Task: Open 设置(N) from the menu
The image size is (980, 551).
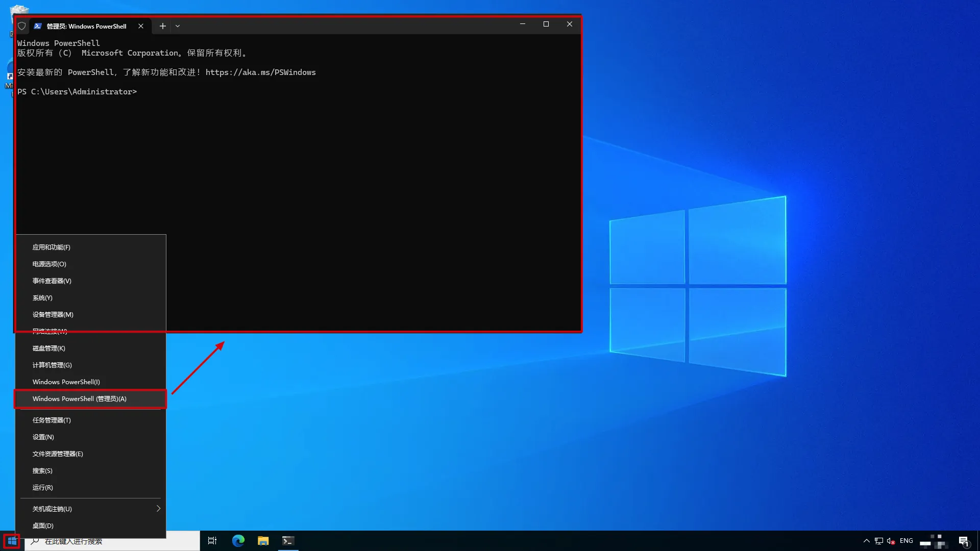Action: (91, 437)
